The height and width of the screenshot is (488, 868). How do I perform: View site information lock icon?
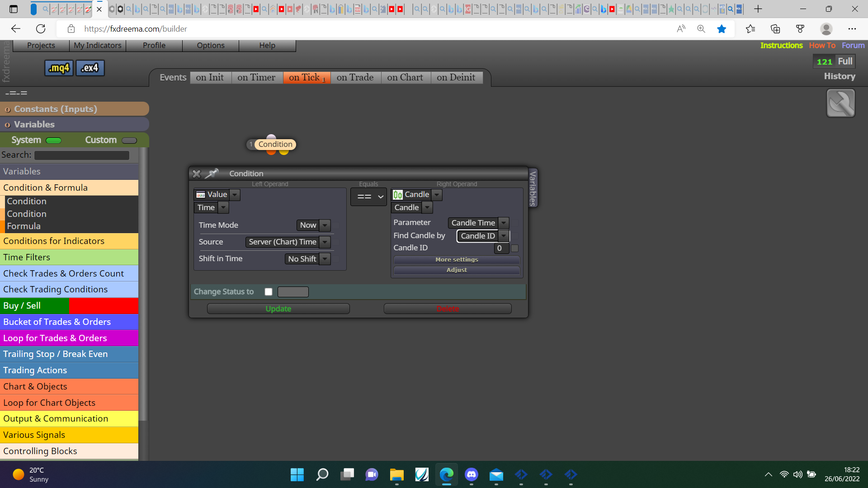pos(71,29)
